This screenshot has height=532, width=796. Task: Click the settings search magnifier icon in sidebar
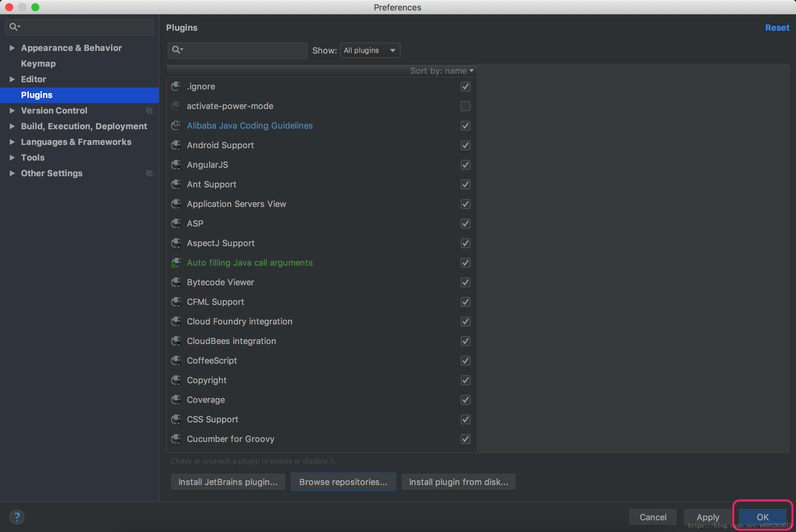click(14, 27)
